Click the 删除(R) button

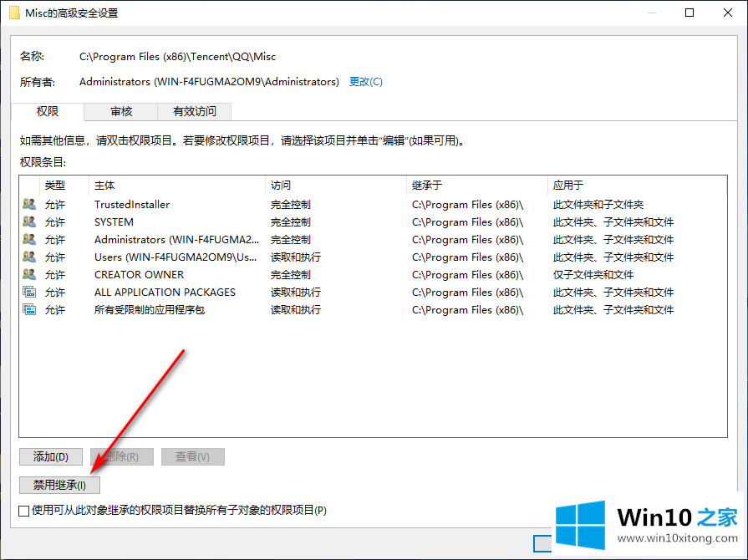[122, 456]
